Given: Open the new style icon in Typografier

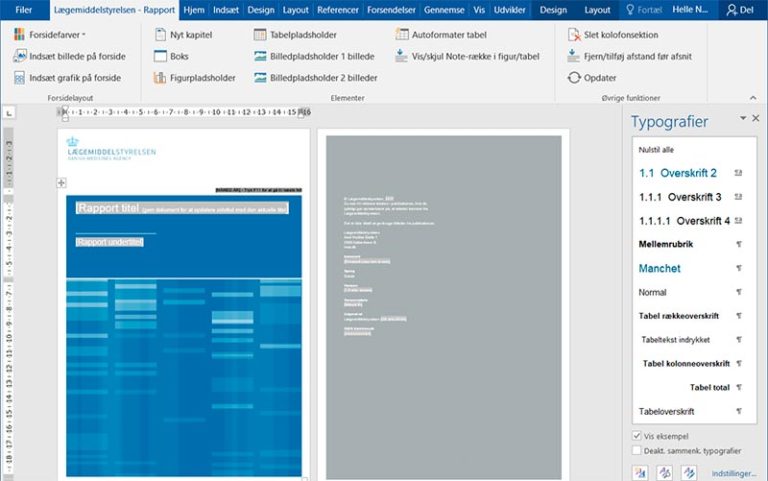Looking at the screenshot, I should click(x=639, y=472).
